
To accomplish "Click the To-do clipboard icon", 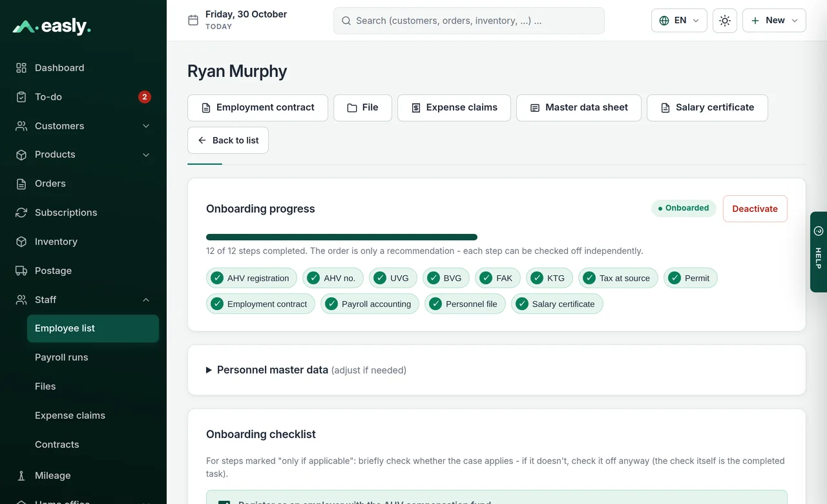I will point(21,97).
